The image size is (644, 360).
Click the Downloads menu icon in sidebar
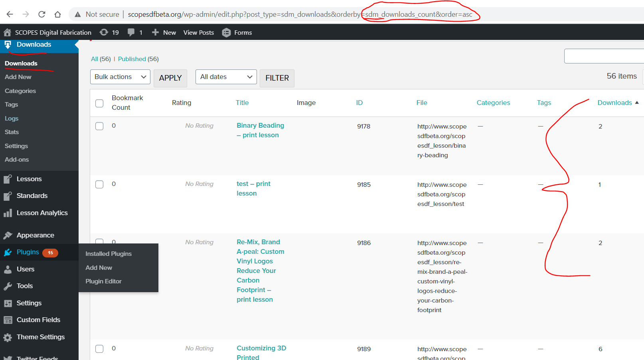(x=8, y=45)
